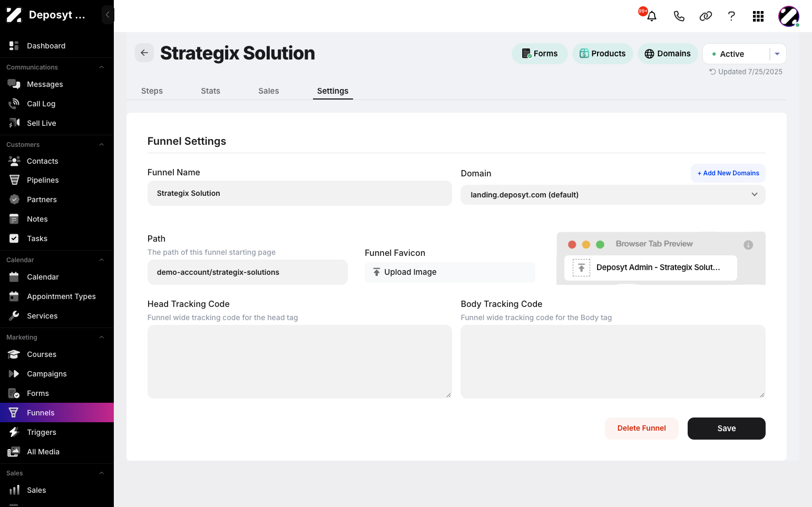Screen dimensions: 812x507
Task: Click Add New Domains link
Action: coord(728,173)
